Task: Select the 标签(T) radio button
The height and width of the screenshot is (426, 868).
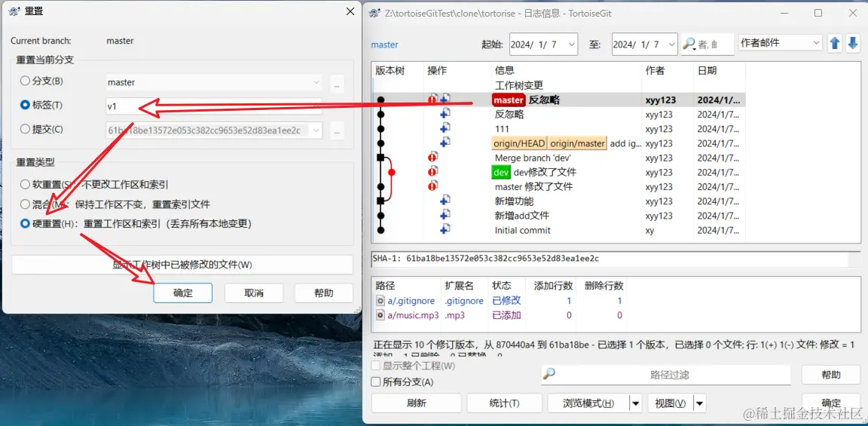Action: (x=25, y=105)
